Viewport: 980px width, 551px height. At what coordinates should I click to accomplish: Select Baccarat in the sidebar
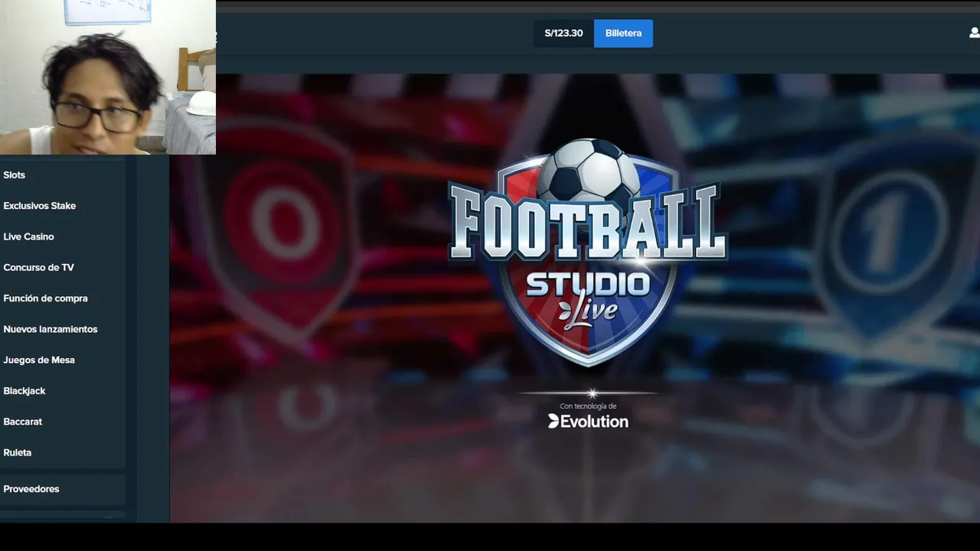(x=22, y=422)
